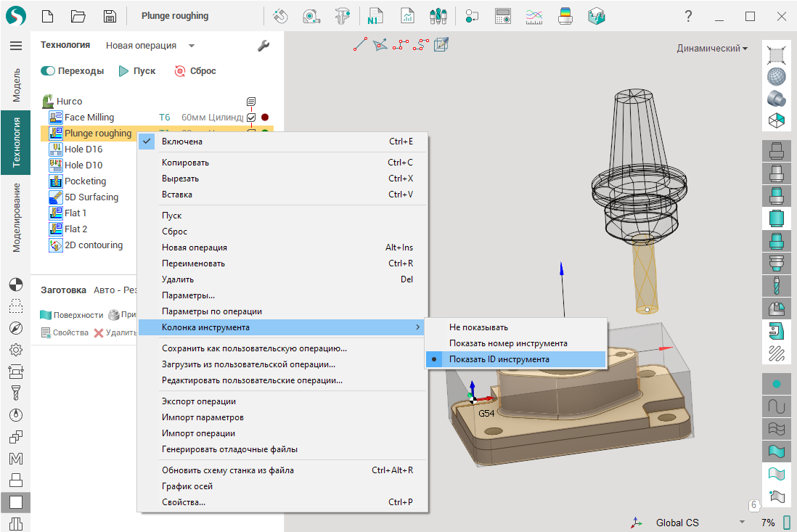This screenshot has height=532, width=797.
Task: Click the NC code N1 document icon
Action: 375,16
